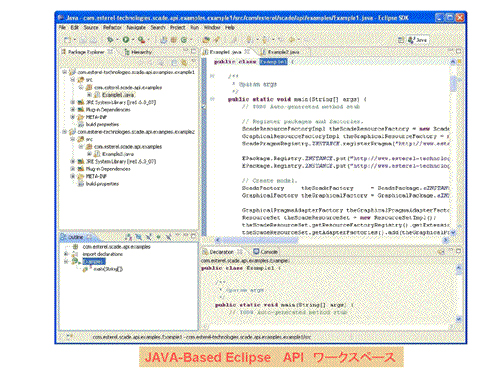Click the Back navigation arrow icon
500x377 pixels.
point(292,40)
